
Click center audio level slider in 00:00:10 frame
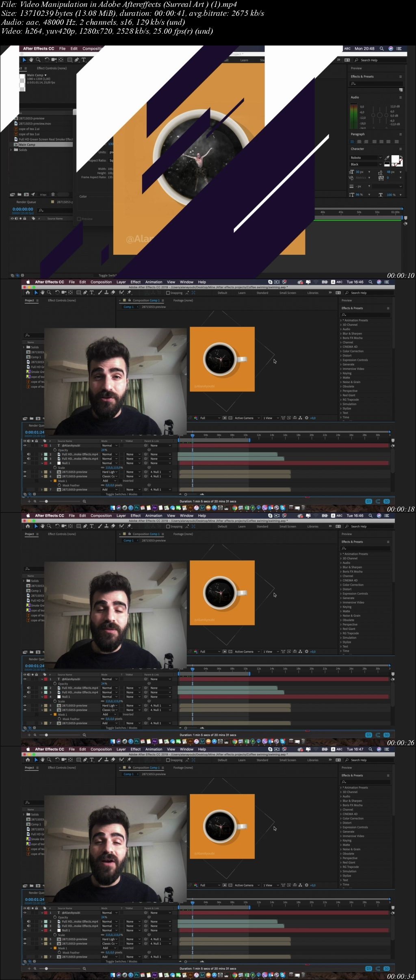(x=379, y=115)
